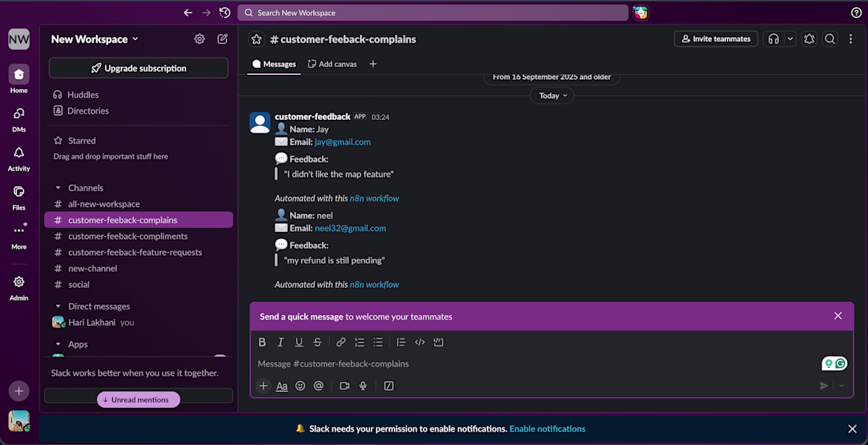Screen dimensions: 868x445
Task: Open the Add canvas tab
Action: pos(332,64)
